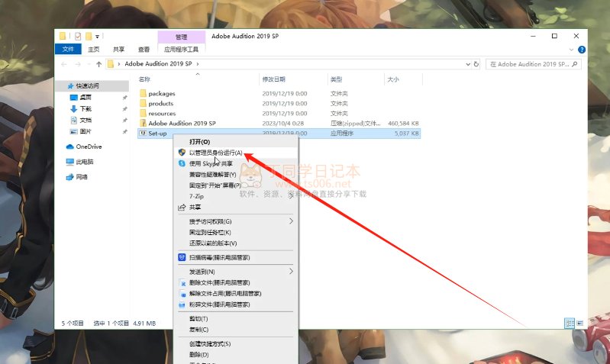
Task: Choose 还原以前的版本(V) menu entry
Action: pyautogui.click(x=213, y=243)
